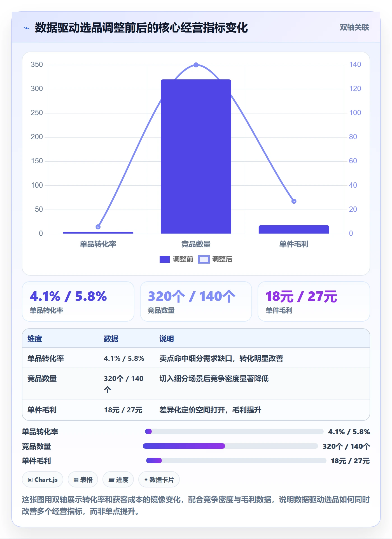Select the table cell 差异化定价空间打开，毛利提升
The height and width of the screenshot is (539, 392).
pos(210,410)
